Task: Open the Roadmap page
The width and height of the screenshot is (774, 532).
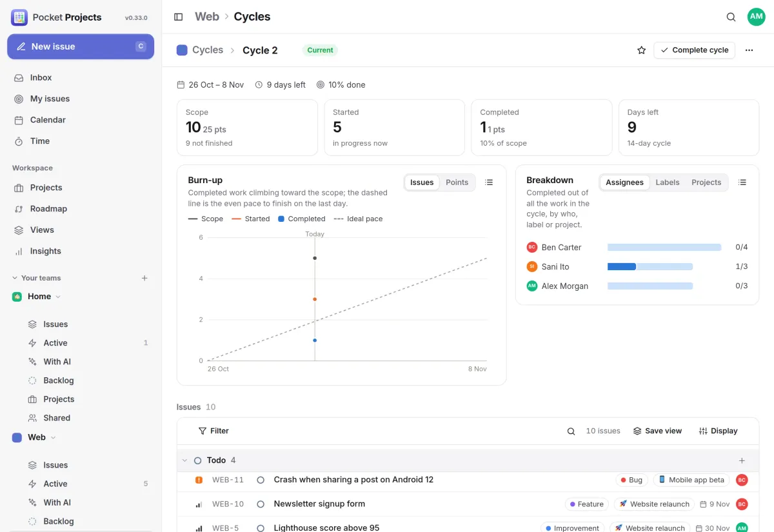Action: point(81,209)
